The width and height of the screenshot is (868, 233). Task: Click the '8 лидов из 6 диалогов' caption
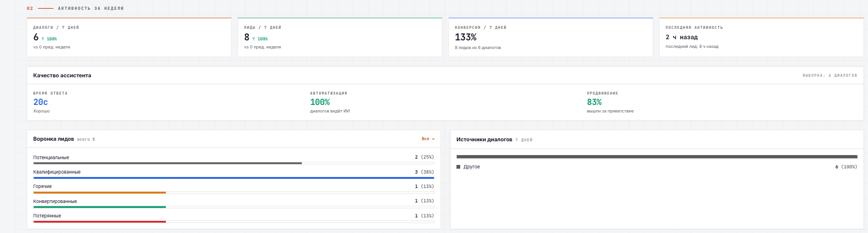(477, 47)
